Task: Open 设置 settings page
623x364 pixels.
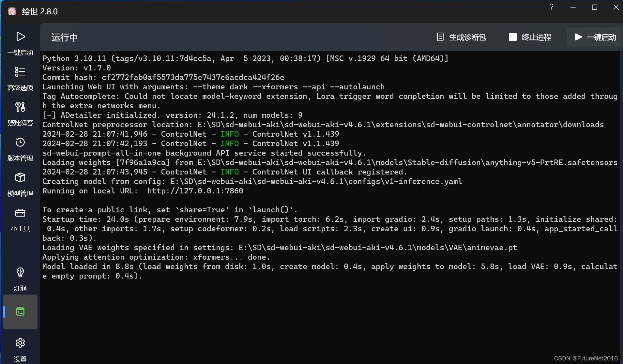Action: (x=20, y=350)
